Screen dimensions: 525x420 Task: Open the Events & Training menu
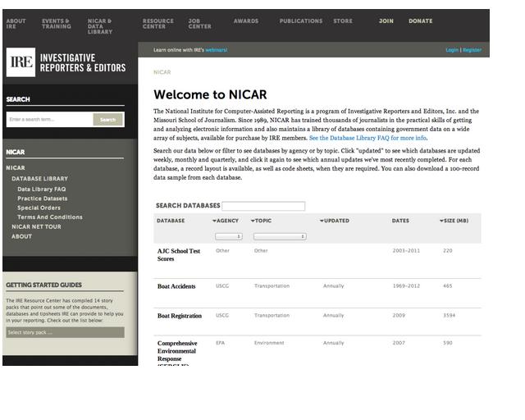(57, 24)
